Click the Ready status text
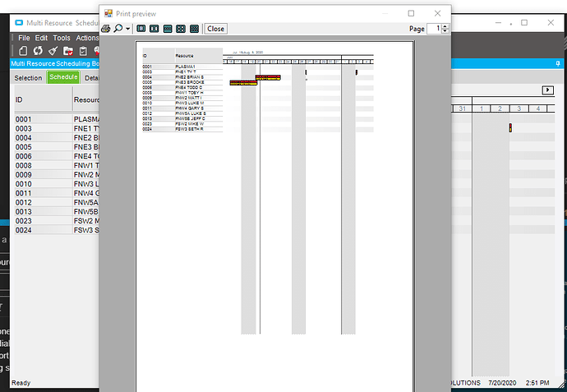 coord(21,383)
